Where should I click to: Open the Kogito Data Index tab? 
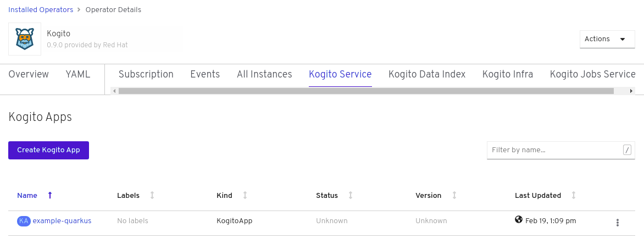point(427,74)
